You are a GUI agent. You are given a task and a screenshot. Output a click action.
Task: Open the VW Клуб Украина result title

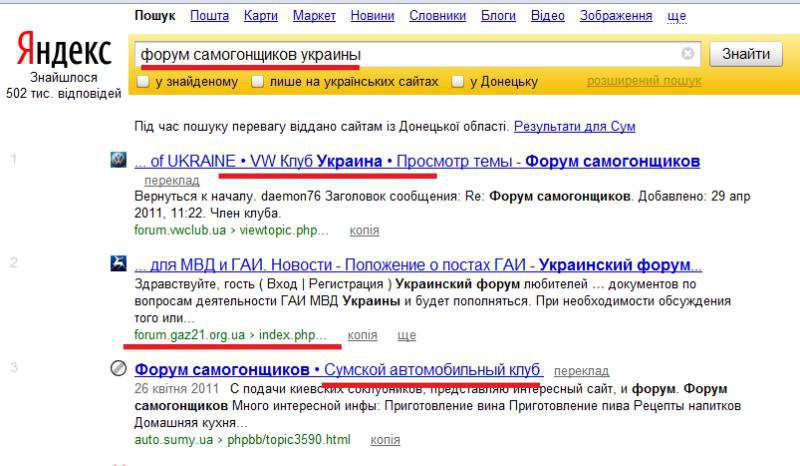[x=417, y=161]
